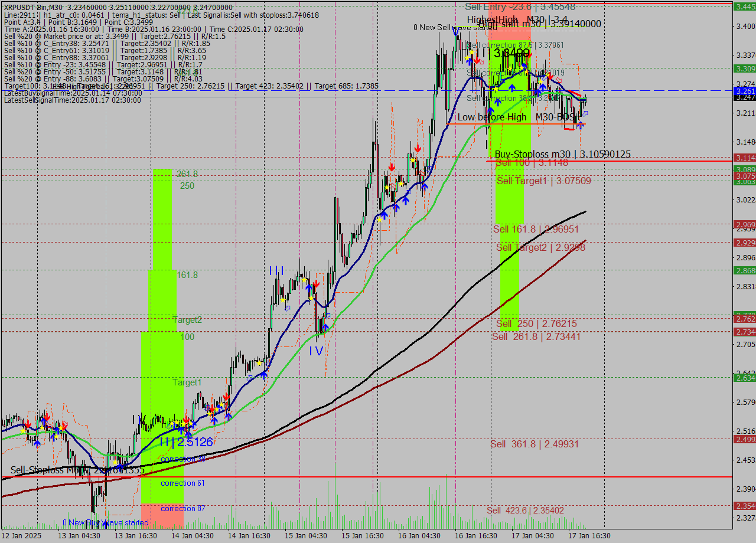Select the 'HighestHigh M30 | 3.4' label
The image size is (756, 543).
tap(517, 19)
